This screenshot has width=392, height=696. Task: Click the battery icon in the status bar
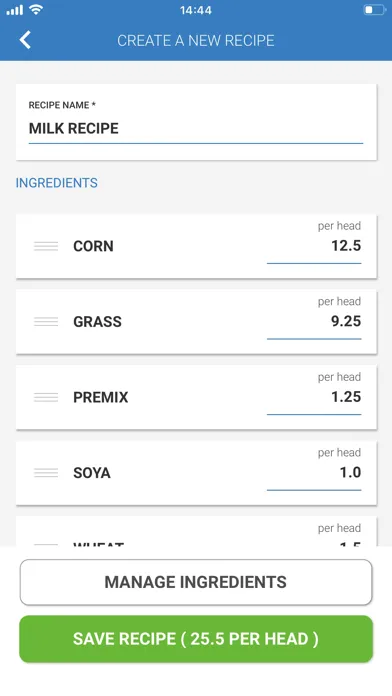coord(374,10)
